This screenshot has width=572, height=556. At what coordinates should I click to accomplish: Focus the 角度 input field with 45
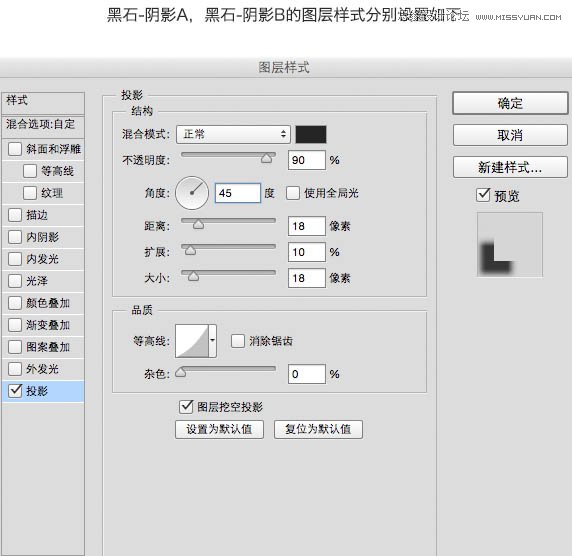(x=238, y=193)
